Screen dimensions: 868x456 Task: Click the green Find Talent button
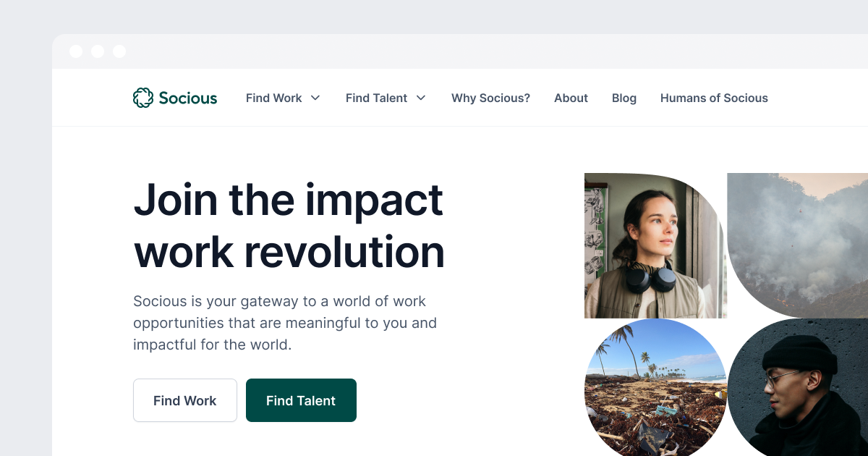click(x=301, y=400)
